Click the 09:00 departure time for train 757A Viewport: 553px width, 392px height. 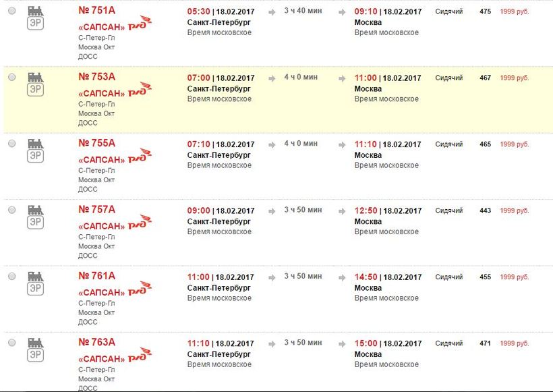199,211
